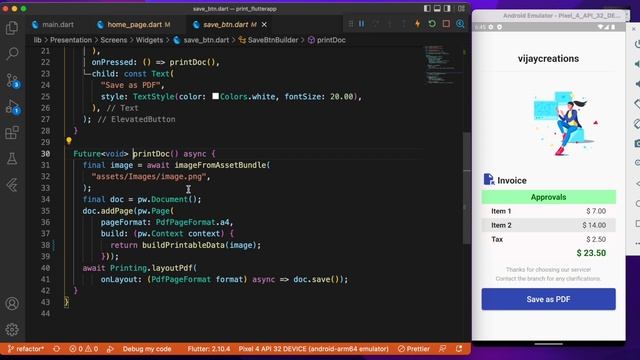The image size is (640, 360).
Task: Open the widget inspector magnifier icon
Action: click(460, 24)
